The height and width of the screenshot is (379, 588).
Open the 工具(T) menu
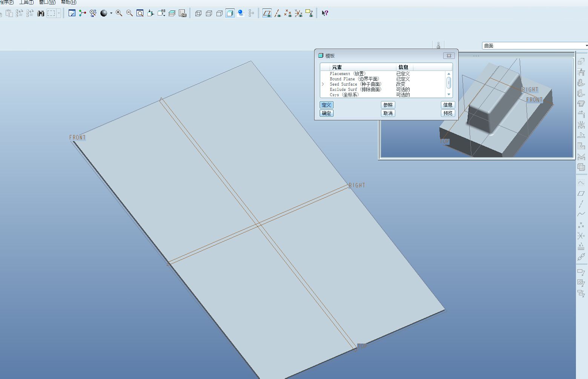[26, 2]
